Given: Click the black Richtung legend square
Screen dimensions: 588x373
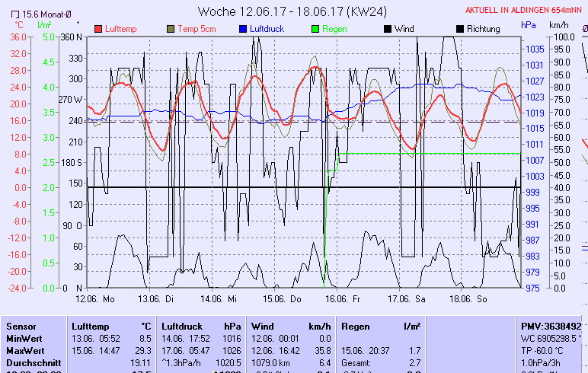Looking at the screenshot, I should 459,29.
